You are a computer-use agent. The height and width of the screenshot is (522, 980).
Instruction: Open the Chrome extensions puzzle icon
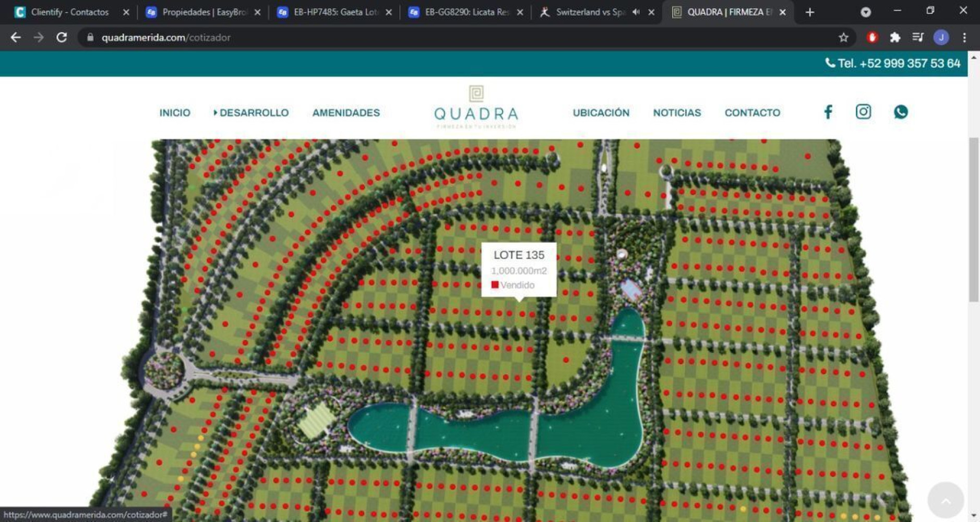pyautogui.click(x=895, y=38)
